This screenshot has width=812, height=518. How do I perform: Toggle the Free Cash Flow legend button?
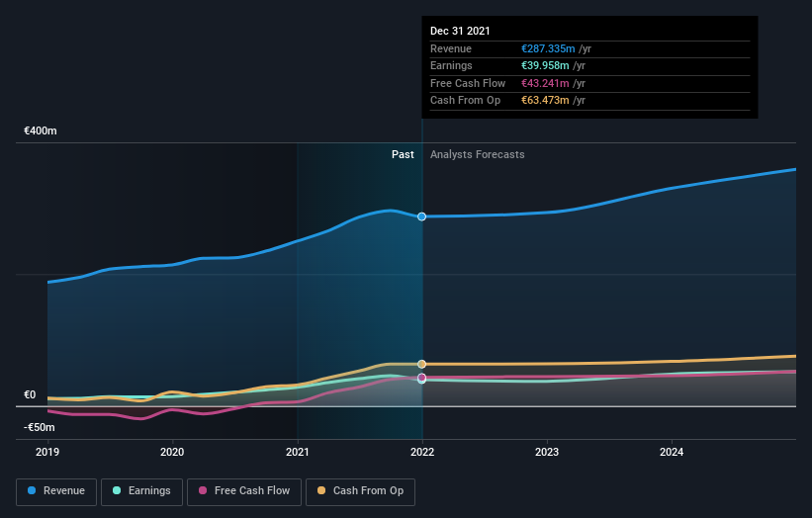pos(244,491)
